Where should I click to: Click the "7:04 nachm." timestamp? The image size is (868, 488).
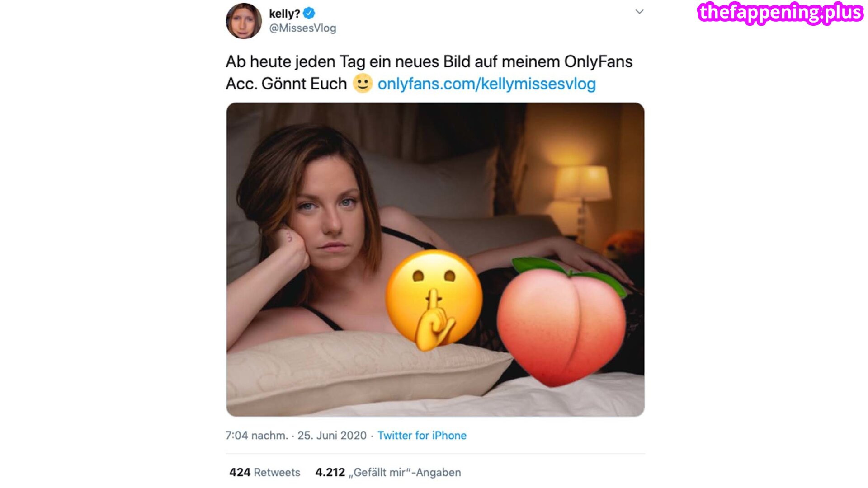pyautogui.click(x=256, y=435)
